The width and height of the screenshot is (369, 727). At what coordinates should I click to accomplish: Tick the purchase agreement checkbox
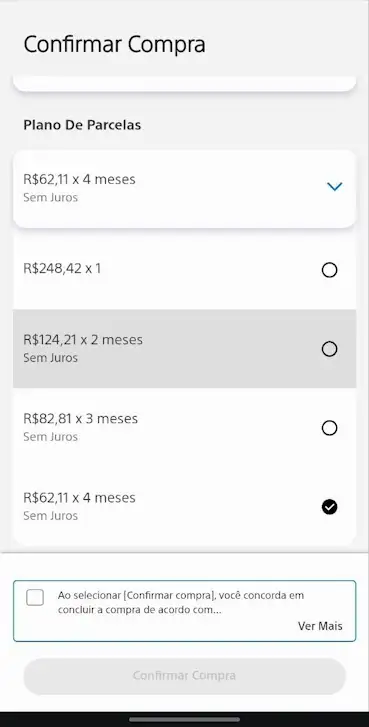[x=35, y=597]
